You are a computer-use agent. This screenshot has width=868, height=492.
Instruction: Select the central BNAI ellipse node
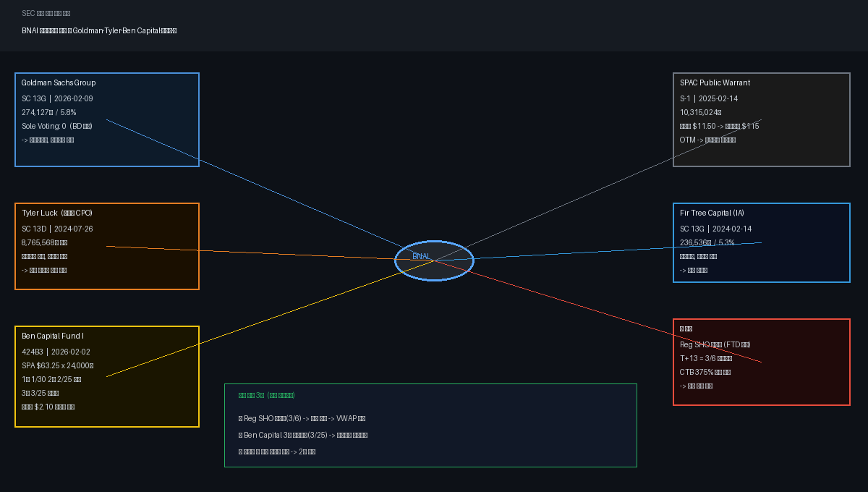click(x=434, y=260)
